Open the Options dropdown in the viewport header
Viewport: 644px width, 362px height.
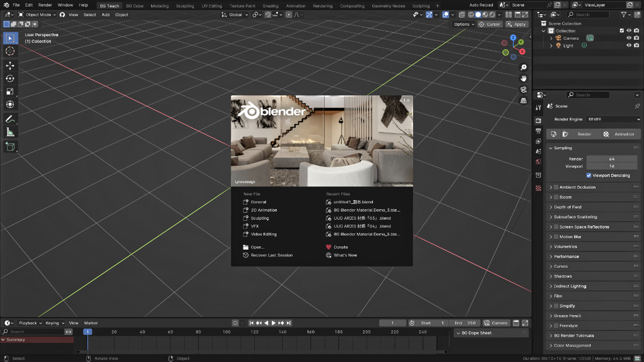[464, 24]
